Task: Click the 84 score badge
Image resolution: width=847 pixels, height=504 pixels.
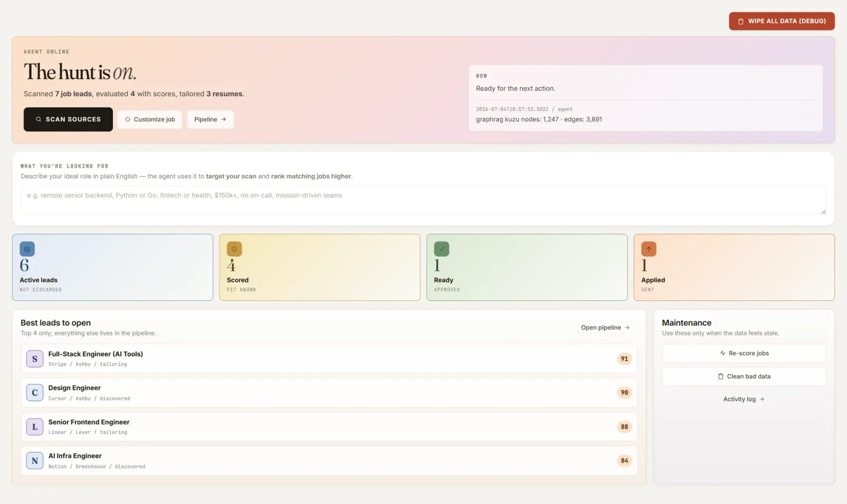Action: (x=625, y=461)
